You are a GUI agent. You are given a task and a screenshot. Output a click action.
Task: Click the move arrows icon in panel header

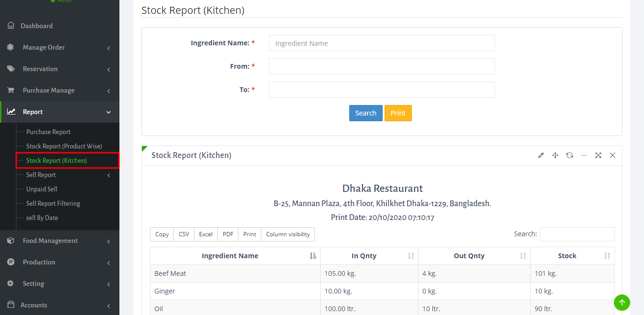555,156
